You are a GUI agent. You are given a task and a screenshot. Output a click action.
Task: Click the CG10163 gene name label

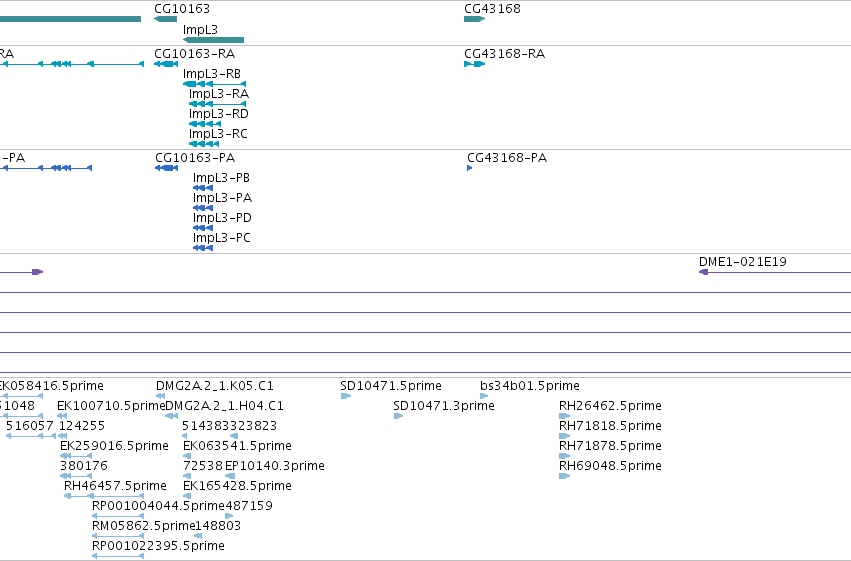182,9
